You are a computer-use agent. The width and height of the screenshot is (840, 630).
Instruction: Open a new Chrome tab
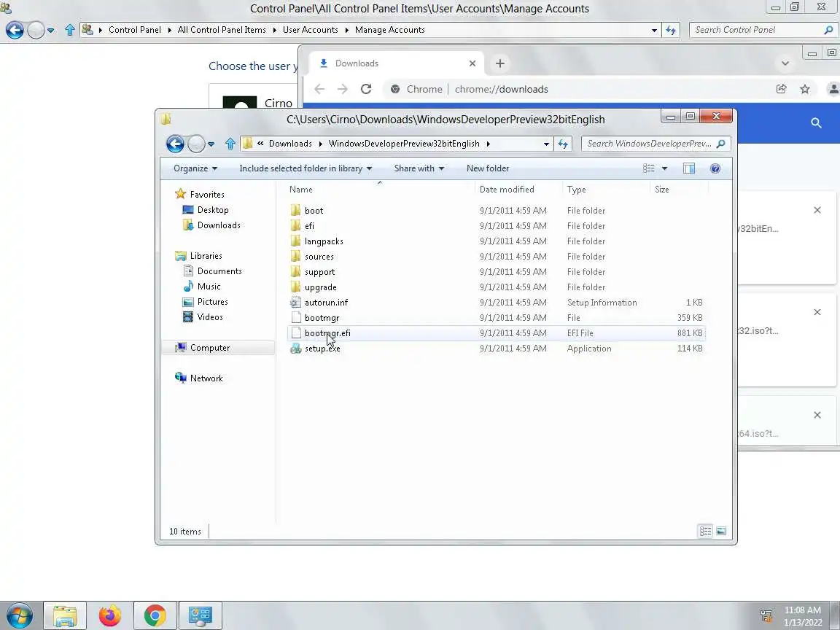click(499, 63)
